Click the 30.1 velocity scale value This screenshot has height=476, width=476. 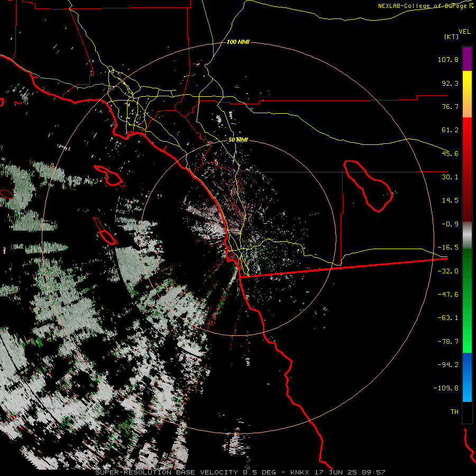click(x=450, y=177)
